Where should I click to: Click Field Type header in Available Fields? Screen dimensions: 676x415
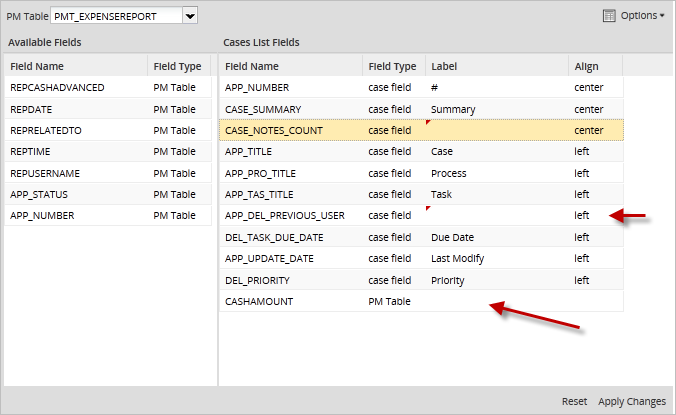pyautogui.click(x=177, y=67)
